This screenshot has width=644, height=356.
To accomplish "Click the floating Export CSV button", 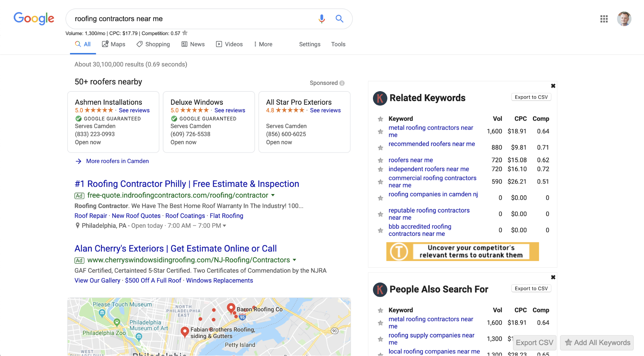I will [x=534, y=342].
